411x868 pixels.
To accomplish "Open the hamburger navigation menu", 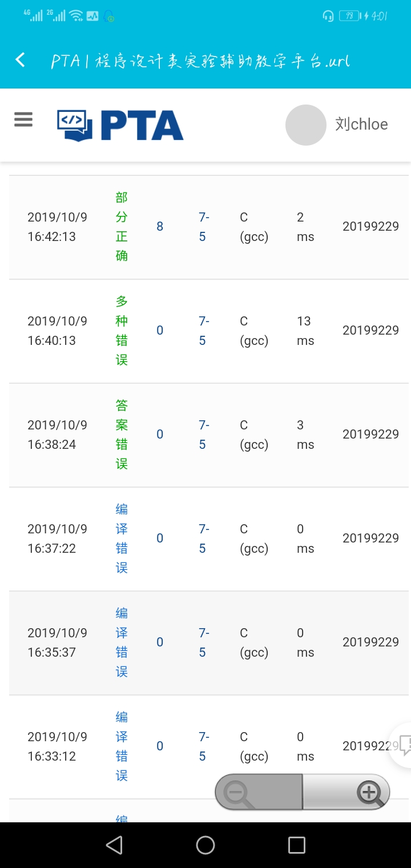I will tap(23, 119).
